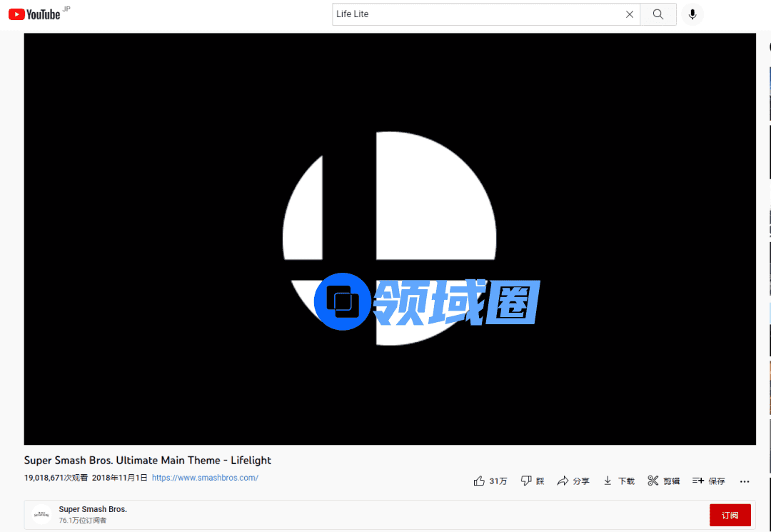
Task: Open the Super Smash Bros. channel name
Action: [93, 509]
